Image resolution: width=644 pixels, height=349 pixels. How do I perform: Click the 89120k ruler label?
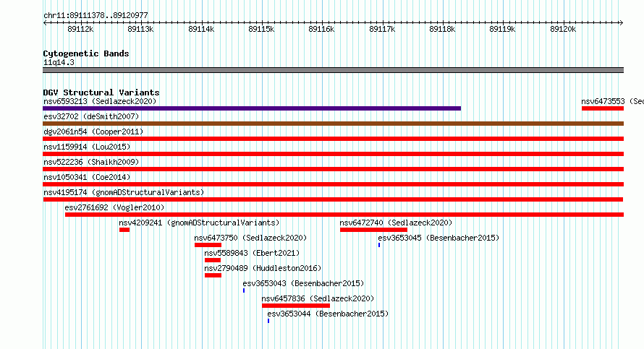[563, 29]
